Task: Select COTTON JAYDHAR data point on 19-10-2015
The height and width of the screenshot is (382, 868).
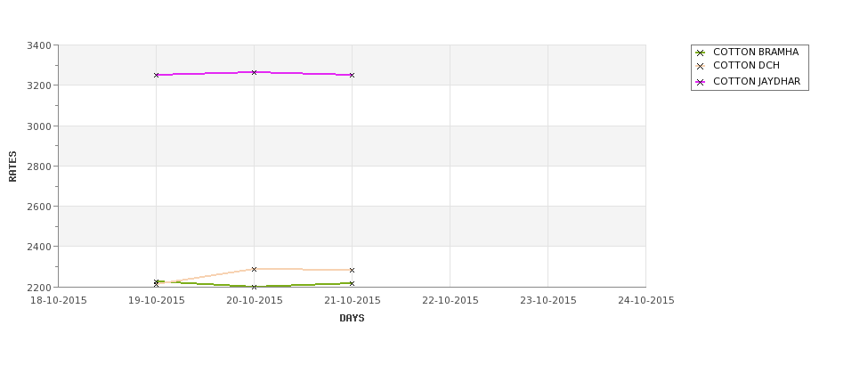Action: click(x=156, y=76)
